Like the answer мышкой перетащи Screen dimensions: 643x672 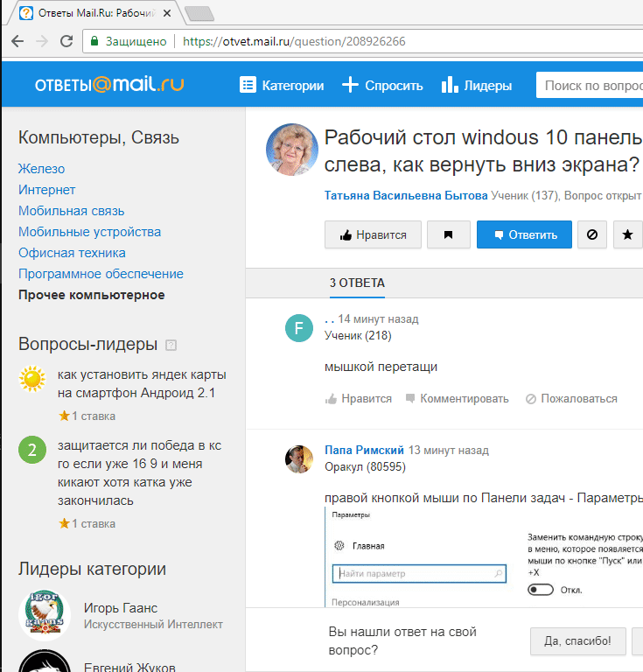tap(359, 399)
